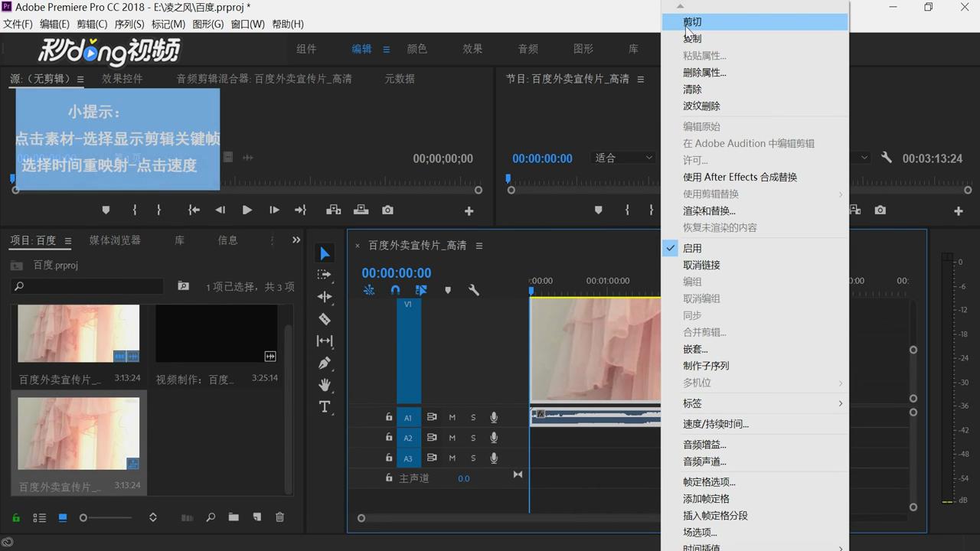The height and width of the screenshot is (551, 980).
Task: Toggle lock on track A1
Action: click(x=389, y=417)
